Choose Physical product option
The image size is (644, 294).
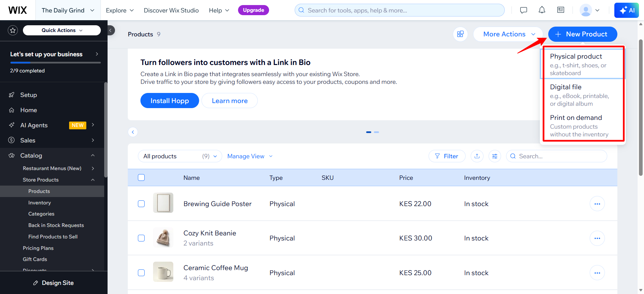583,64
